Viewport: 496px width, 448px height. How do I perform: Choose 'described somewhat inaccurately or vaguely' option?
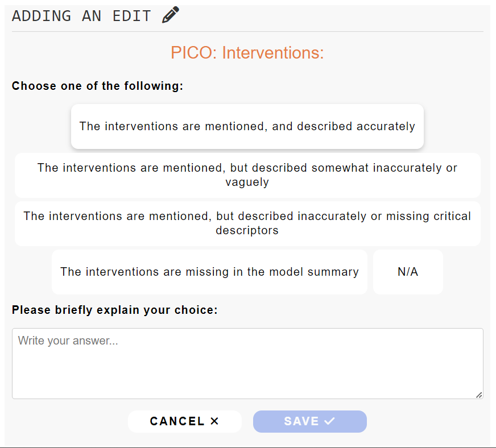pos(247,175)
